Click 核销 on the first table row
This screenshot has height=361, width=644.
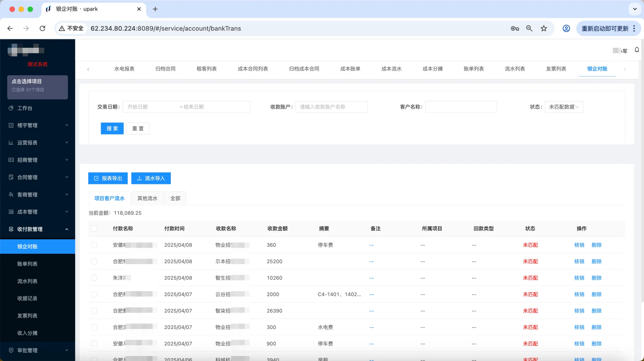[x=579, y=245]
